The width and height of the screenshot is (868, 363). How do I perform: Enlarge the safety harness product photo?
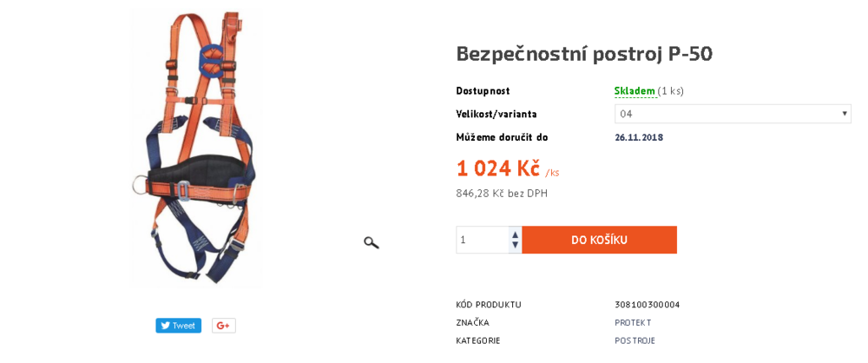(x=195, y=148)
